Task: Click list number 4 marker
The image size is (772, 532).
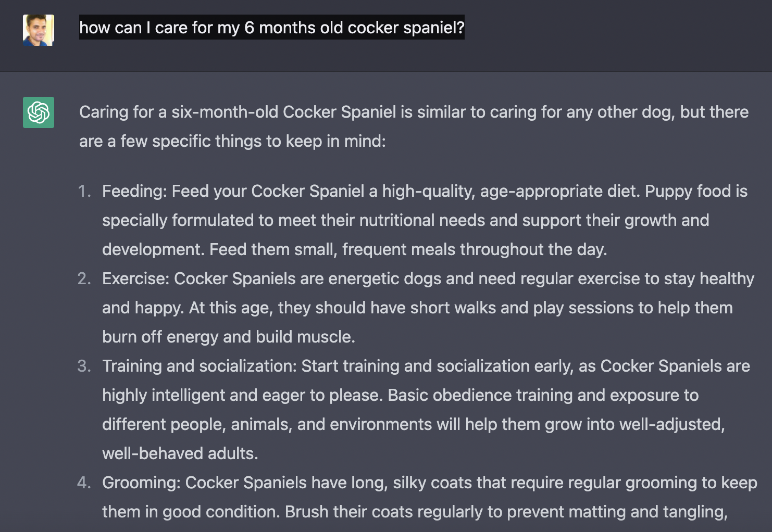Action: click(x=84, y=483)
